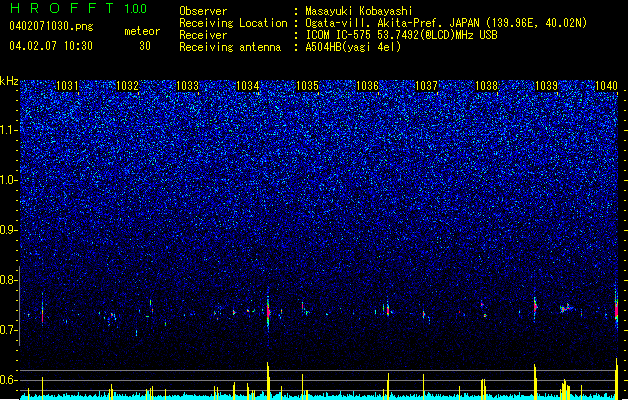
Task: Select the version number 1.00
Action: tap(136, 9)
